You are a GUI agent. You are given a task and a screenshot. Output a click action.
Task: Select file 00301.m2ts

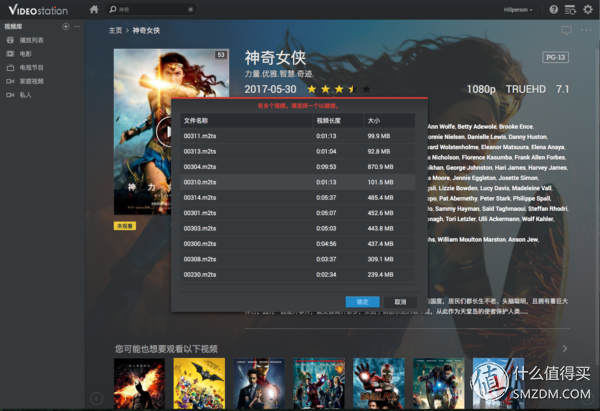tap(298, 213)
